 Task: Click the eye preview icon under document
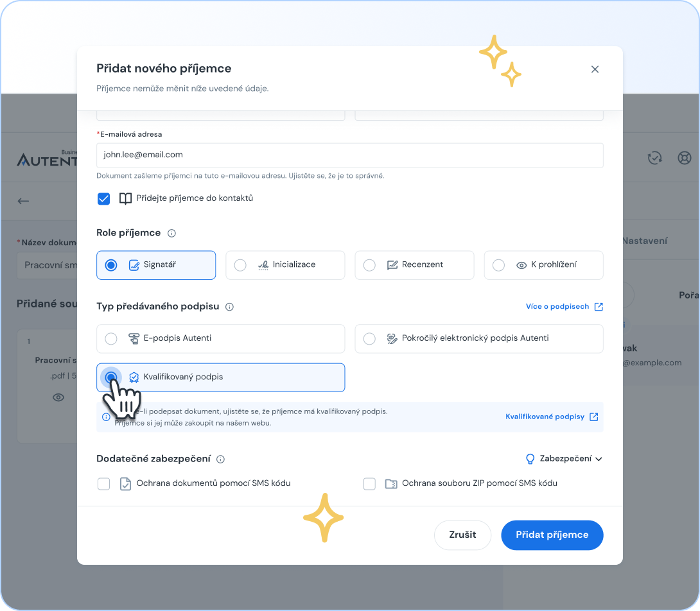(x=58, y=397)
